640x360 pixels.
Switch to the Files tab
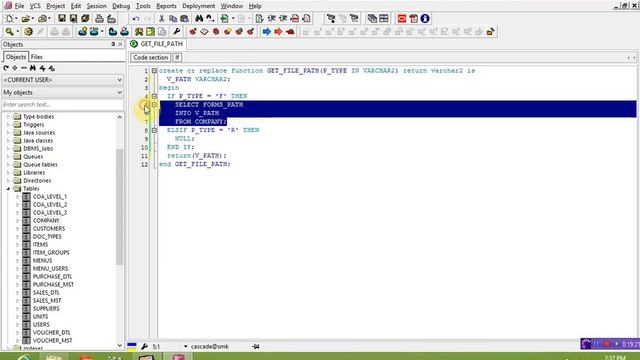[37, 57]
